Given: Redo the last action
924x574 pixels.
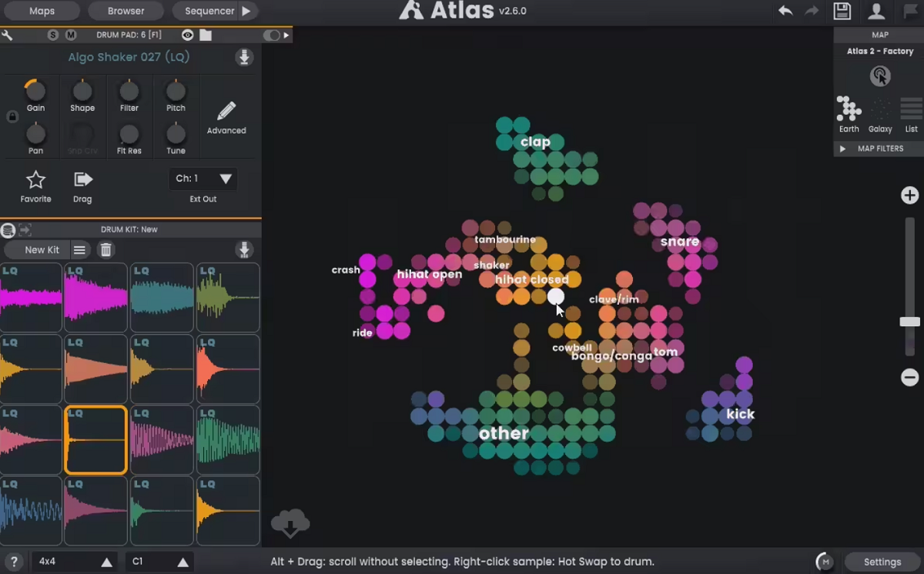Looking at the screenshot, I should (812, 11).
